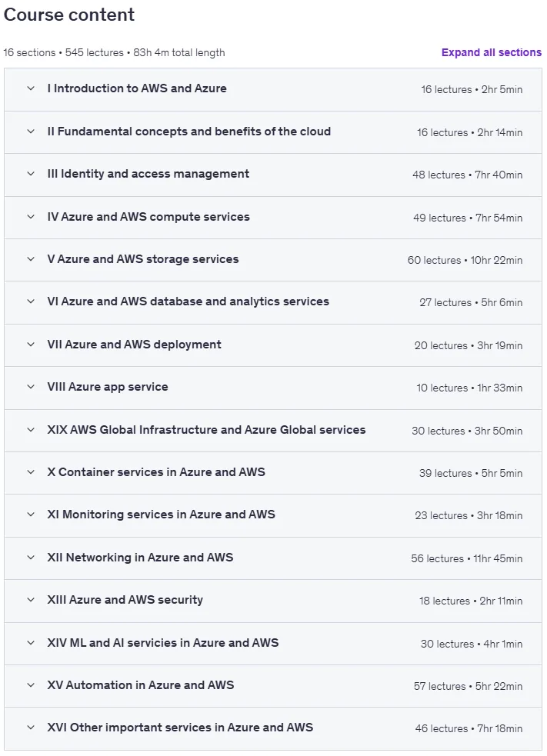Click chevron beside Fundamental concepts and benefits

[x=31, y=132]
